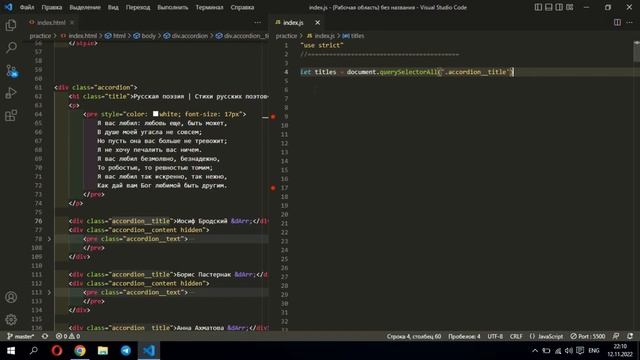Open File Explorer from taskbar
This screenshot has width=640, height=360.
(x=102, y=350)
